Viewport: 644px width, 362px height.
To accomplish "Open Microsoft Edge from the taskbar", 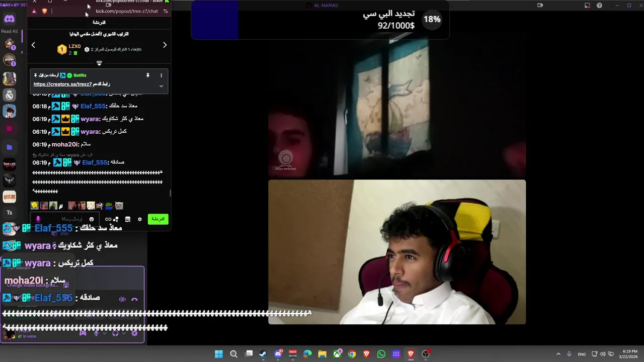I will (307, 354).
